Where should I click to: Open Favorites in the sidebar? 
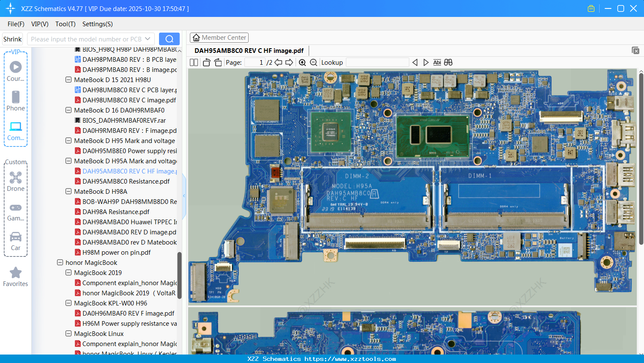coord(16,277)
